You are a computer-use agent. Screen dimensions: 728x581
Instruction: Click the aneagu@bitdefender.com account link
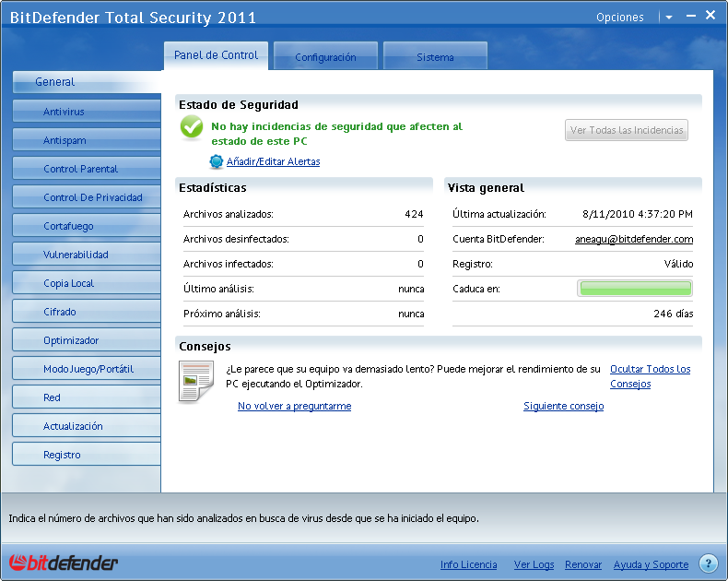pos(634,239)
